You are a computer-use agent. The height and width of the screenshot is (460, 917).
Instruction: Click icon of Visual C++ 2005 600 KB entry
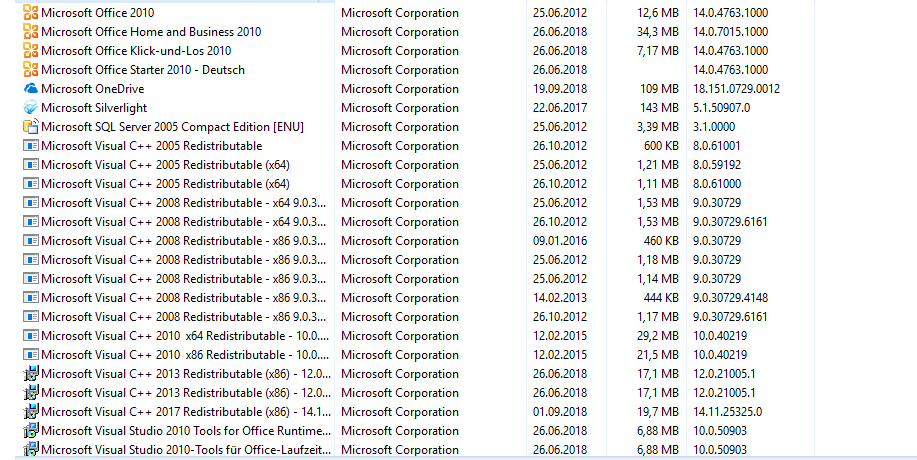point(30,146)
